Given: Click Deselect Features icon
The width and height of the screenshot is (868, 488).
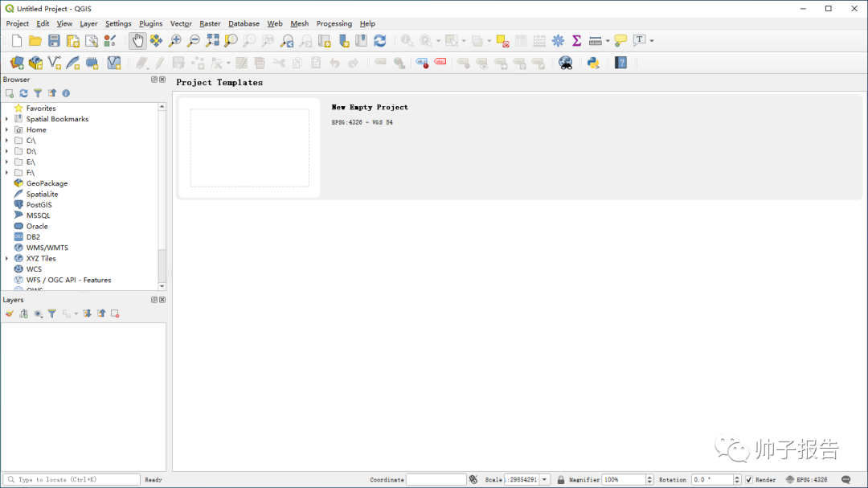Looking at the screenshot, I should click(x=502, y=40).
